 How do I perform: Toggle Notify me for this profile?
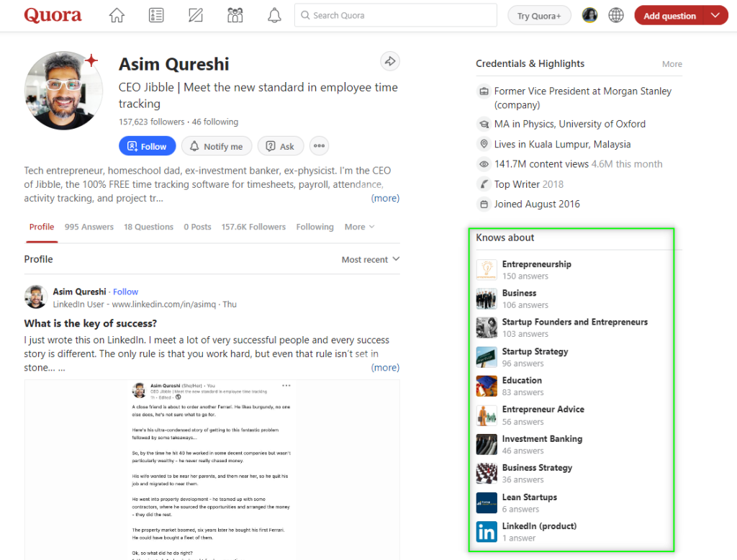point(216,146)
